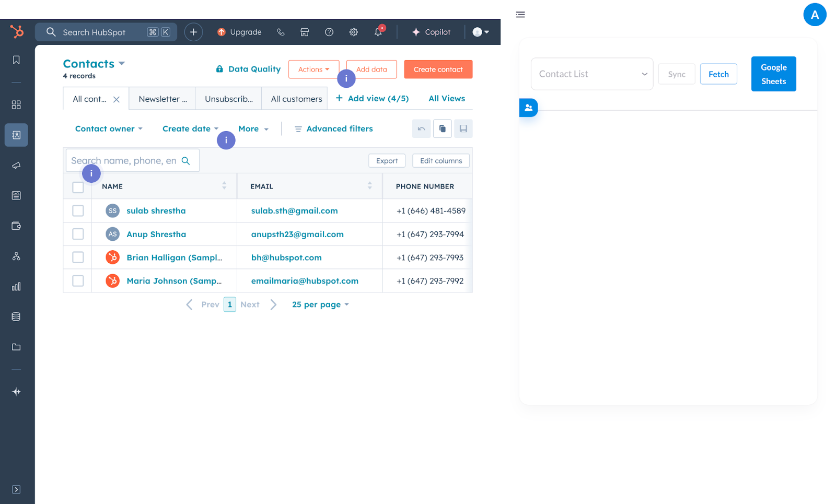Open bookmarks in the left sidebar
This screenshot has height=504, width=836.
[16, 60]
